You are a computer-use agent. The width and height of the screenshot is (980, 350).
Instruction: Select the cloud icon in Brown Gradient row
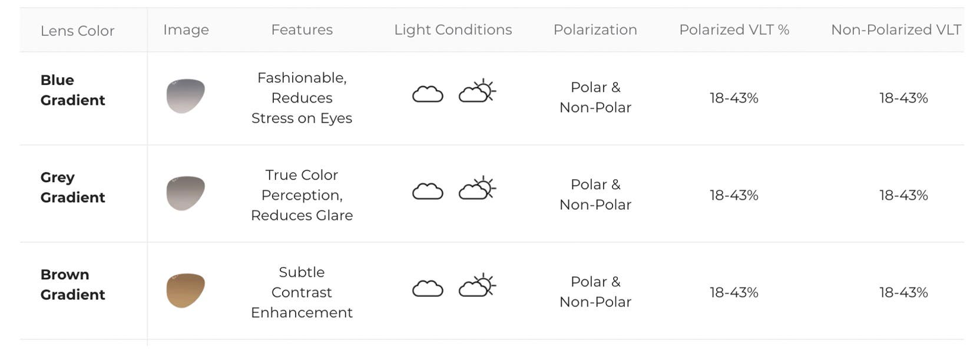click(x=428, y=288)
